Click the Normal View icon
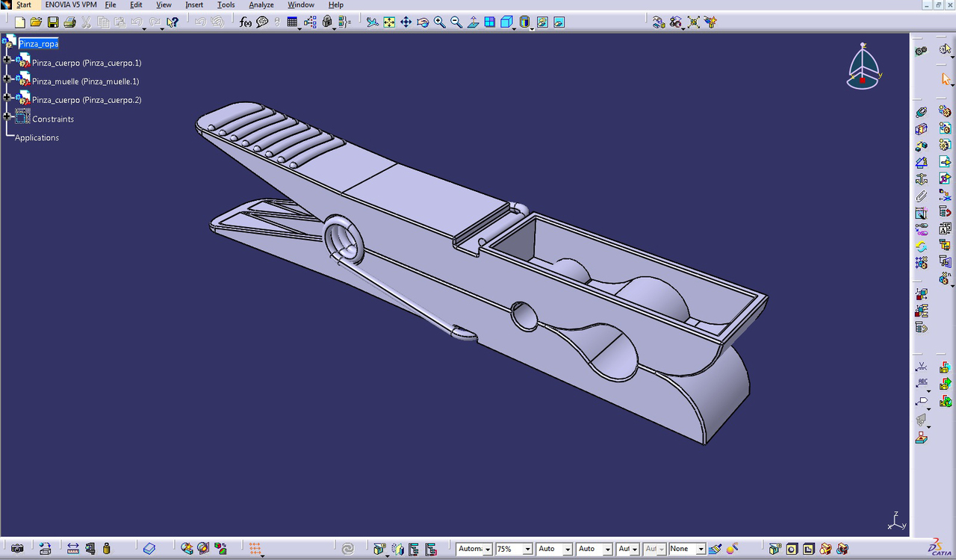This screenshot has width=956, height=560. (x=473, y=22)
